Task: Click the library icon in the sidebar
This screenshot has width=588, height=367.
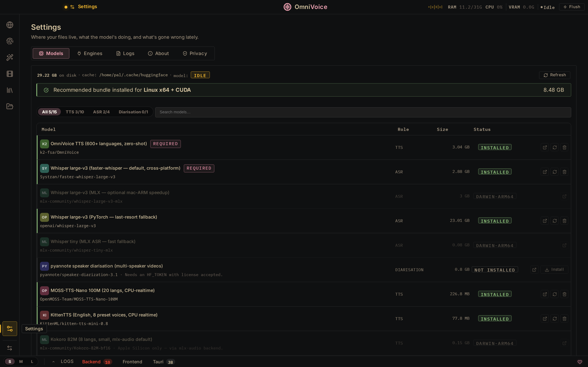Action: (9, 90)
